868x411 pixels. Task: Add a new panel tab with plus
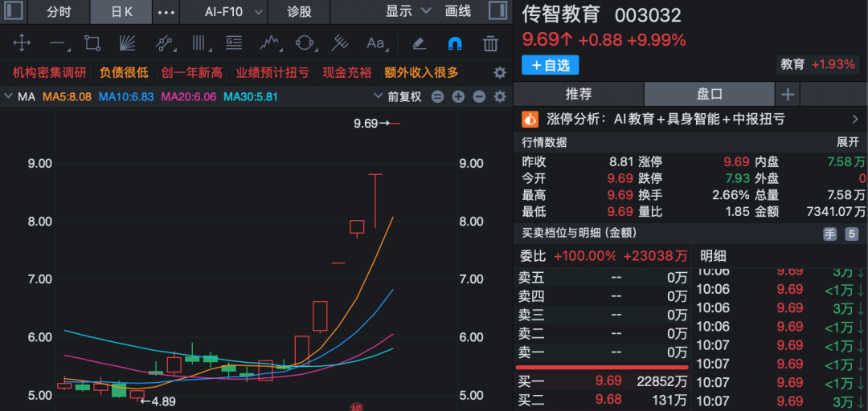[787, 95]
